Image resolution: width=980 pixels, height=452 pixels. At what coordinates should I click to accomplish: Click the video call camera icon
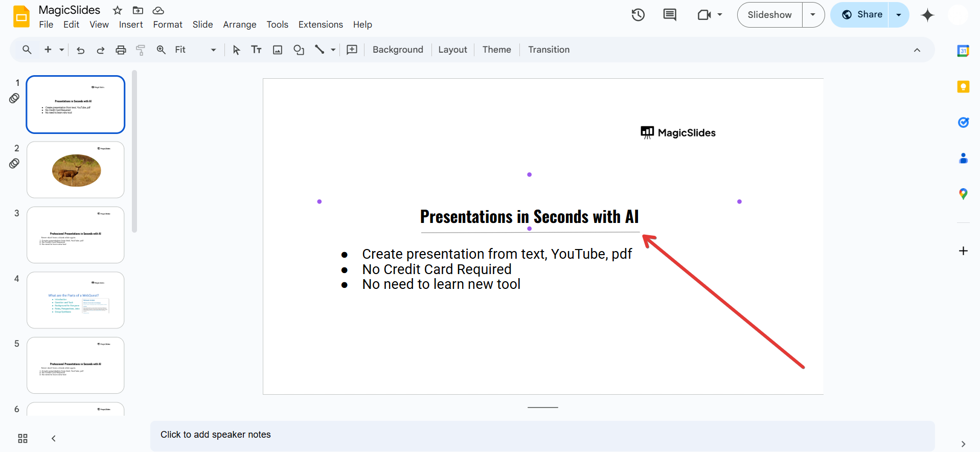(704, 15)
